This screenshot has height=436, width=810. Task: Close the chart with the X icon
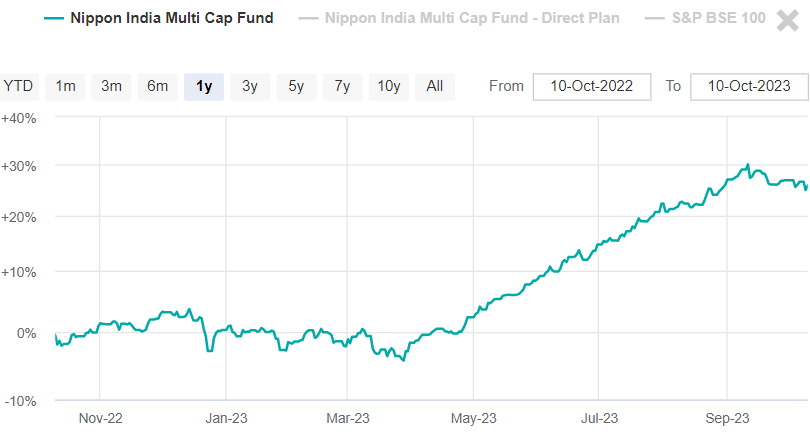[787, 20]
